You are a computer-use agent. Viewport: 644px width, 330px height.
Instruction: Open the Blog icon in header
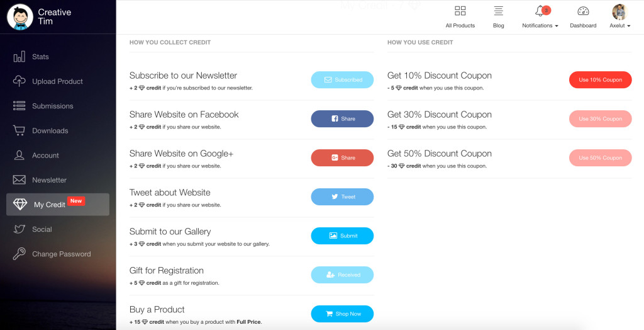498,11
